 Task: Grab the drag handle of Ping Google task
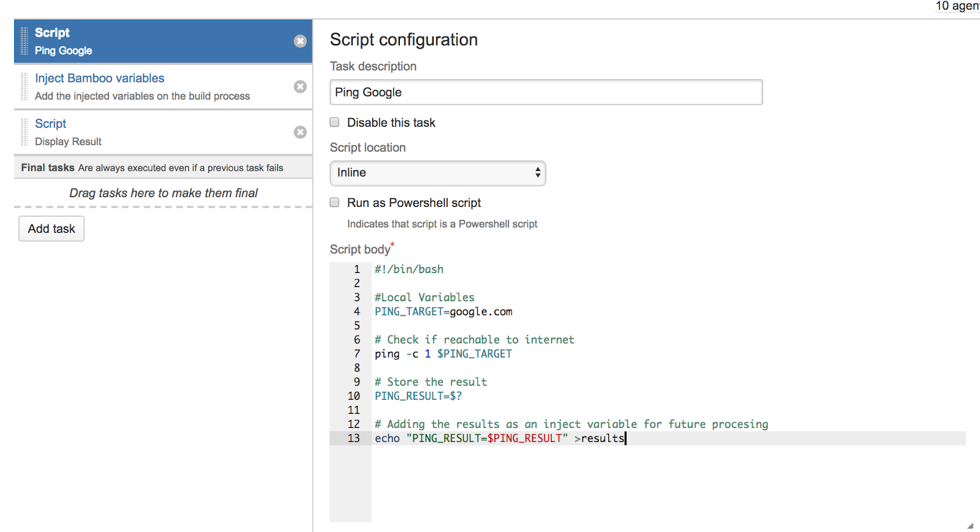tap(24, 41)
